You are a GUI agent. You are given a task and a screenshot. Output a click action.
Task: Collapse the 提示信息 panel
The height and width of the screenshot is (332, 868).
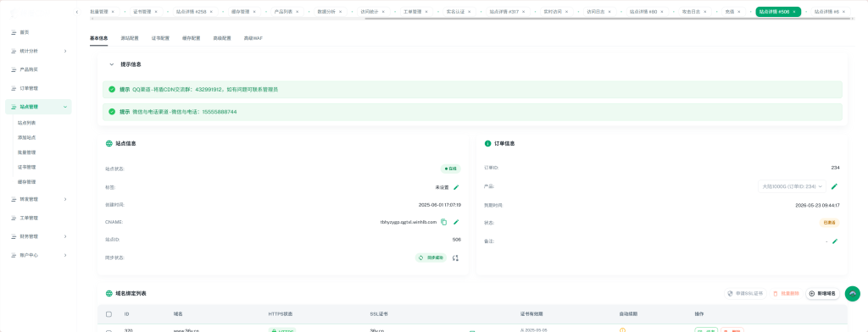(x=111, y=64)
